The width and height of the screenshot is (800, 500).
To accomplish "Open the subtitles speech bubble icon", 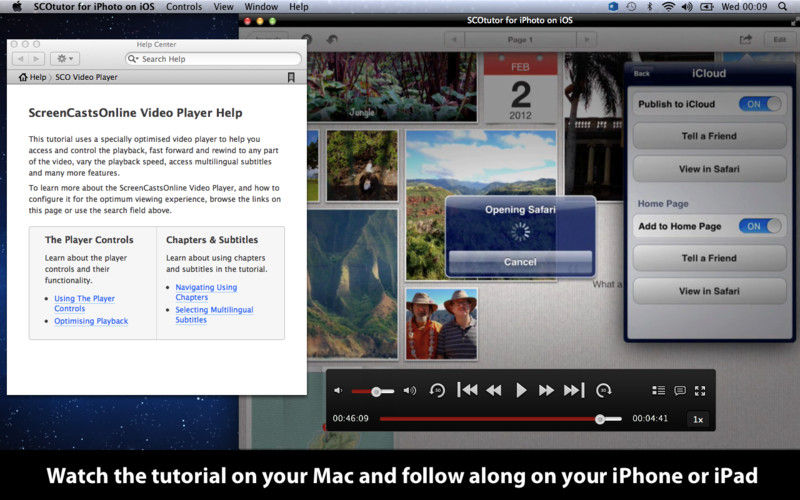I will tap(680, 391).
